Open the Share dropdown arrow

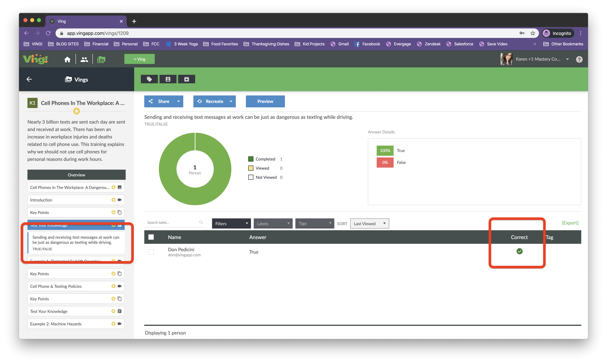click(x=178, y=101)
